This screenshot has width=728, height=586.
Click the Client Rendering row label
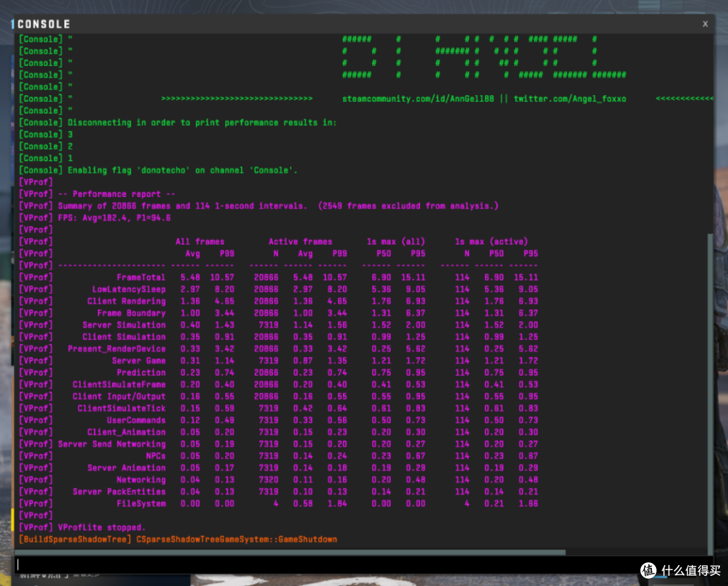point(126,301)
